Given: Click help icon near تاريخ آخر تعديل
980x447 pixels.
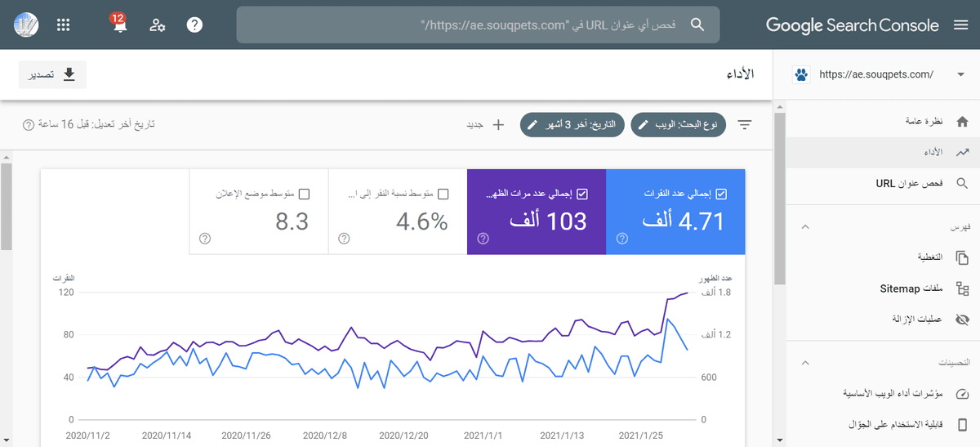Looking at the screenshot, I should tap(29, 125).
